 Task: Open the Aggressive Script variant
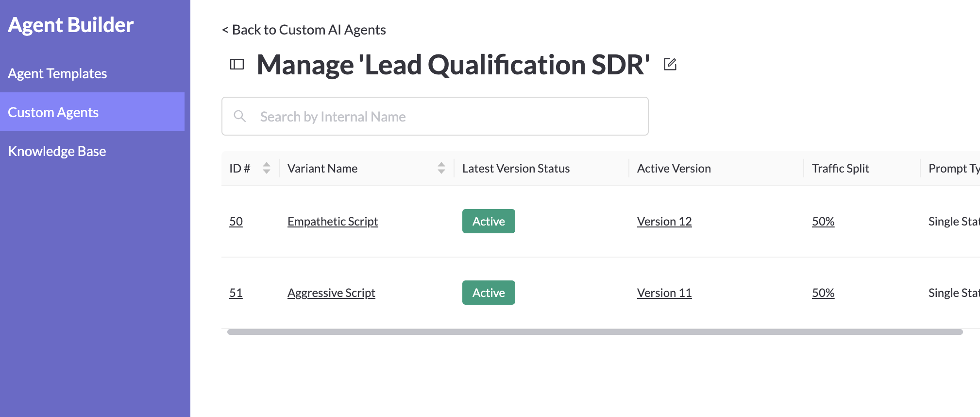click(x=331, y=293)
